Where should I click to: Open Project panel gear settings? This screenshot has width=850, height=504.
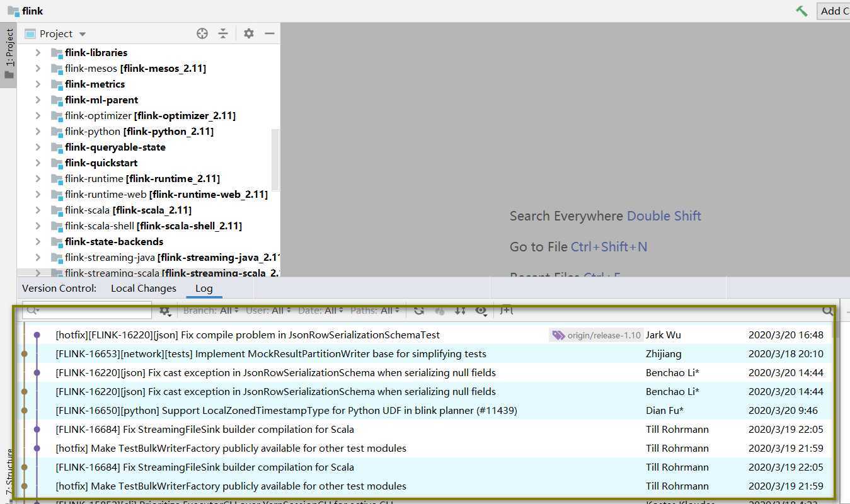click(x=249, y=33)
